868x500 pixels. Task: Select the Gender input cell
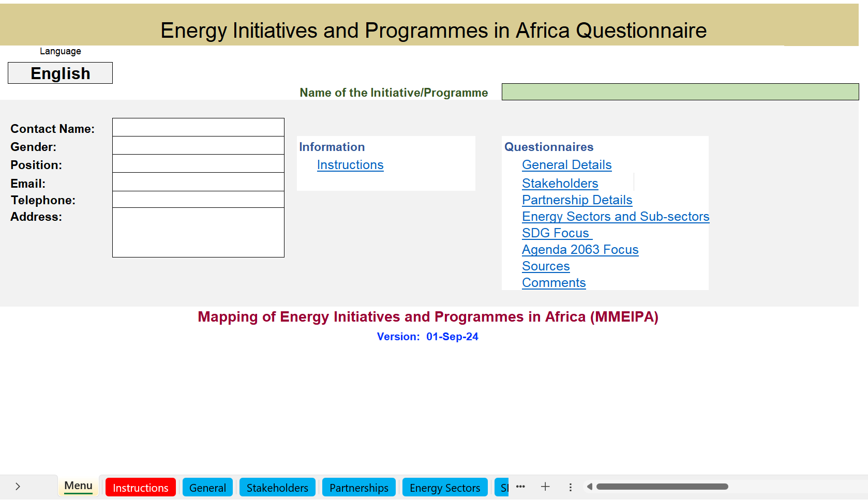198,145
